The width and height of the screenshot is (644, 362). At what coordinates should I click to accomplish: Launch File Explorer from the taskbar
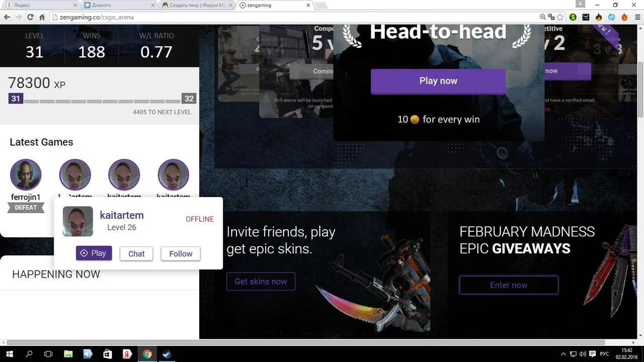[x=68, y=354]
